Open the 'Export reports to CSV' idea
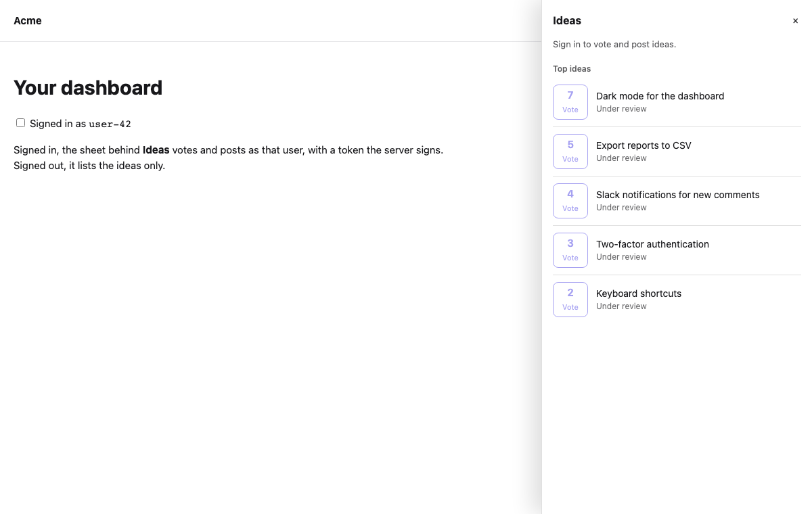Viewport: 812px width, 514px height. (644, 145)
